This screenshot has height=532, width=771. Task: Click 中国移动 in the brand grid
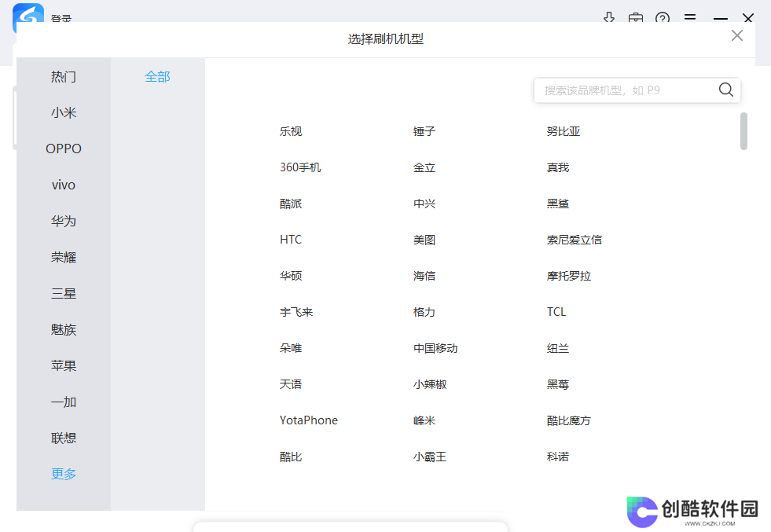(435, 348)
